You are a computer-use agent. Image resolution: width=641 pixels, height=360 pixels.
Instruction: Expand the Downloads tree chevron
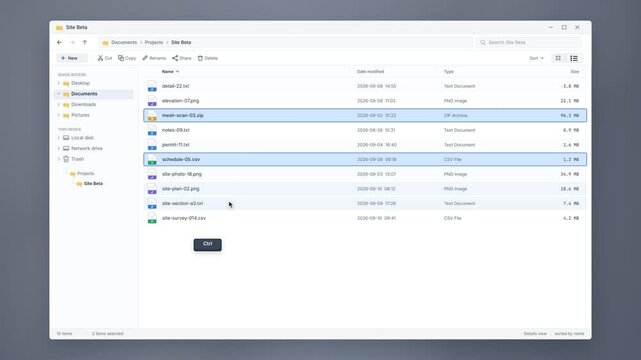click(59, 104)
